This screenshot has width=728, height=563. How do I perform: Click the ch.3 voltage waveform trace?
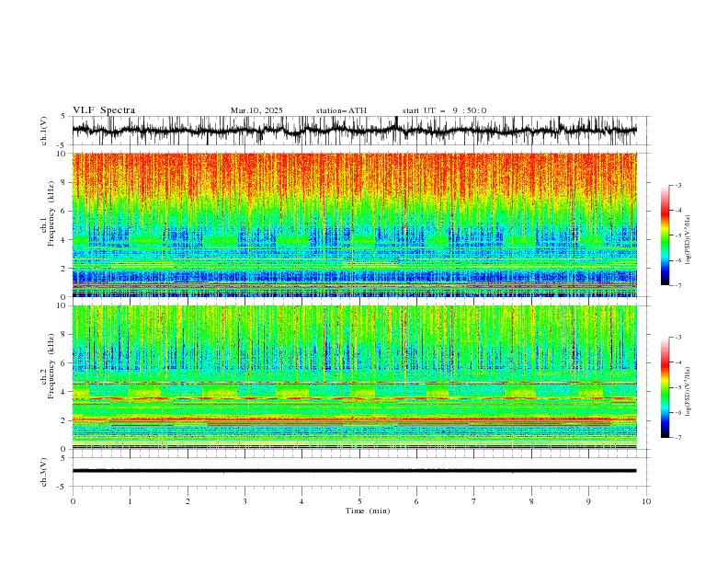click(x=354, y=471)
